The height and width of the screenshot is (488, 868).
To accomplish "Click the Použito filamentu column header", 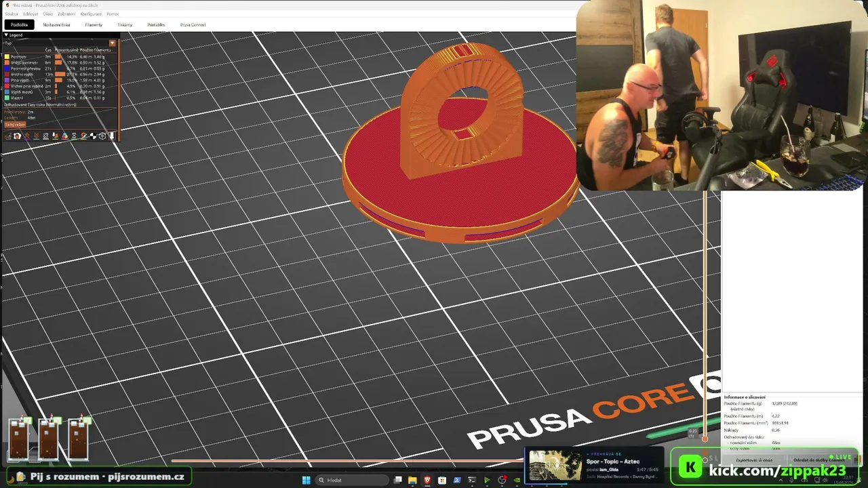I will tap(95, 50).
